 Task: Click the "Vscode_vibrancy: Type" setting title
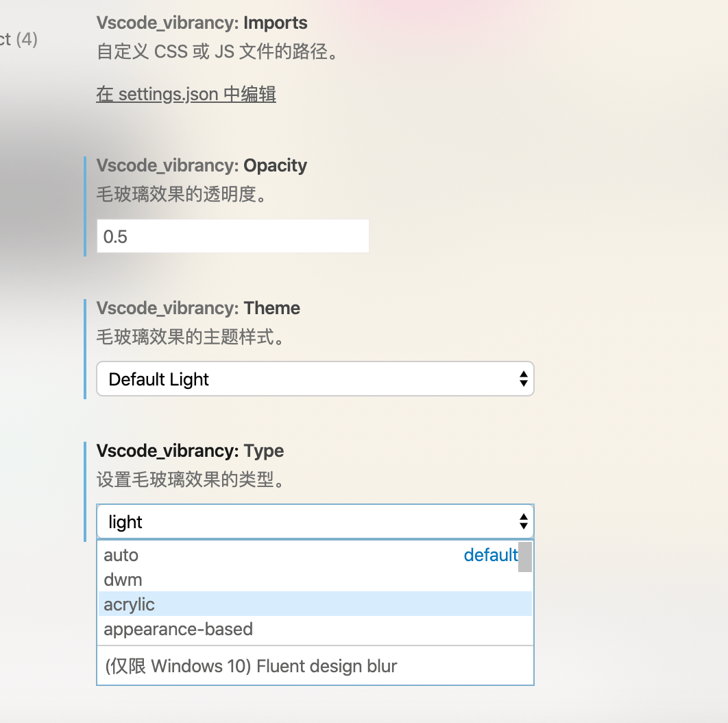(190, 451)
